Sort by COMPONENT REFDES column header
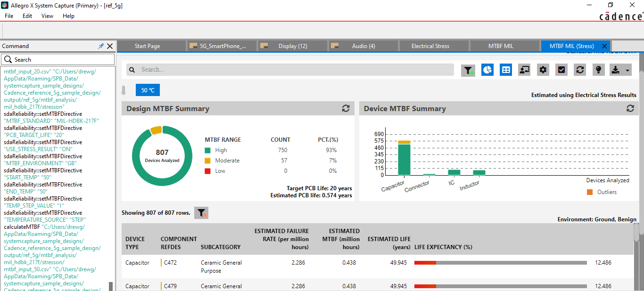 (x=179, y=243)
